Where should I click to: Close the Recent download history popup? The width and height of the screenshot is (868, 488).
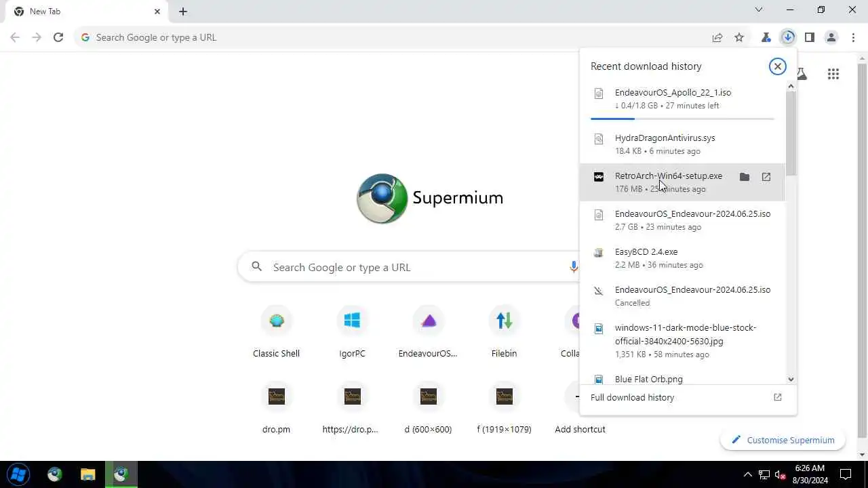click(x=777, y=66)
